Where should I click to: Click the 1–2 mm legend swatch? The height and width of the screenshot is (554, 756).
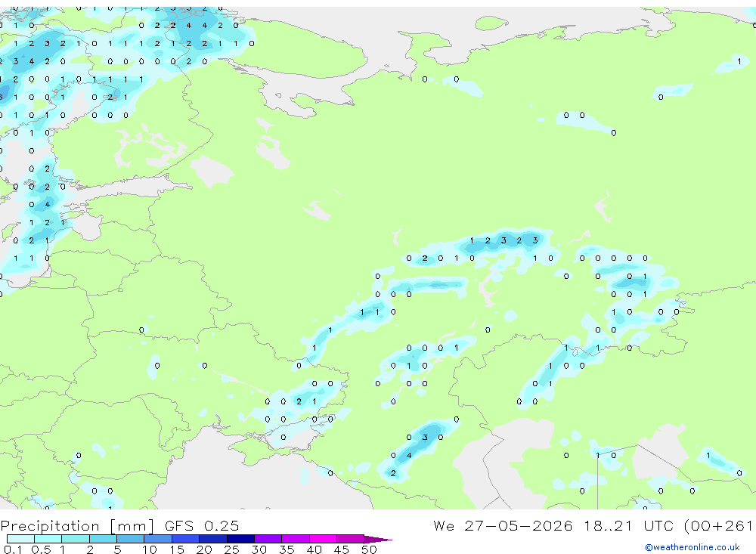point(76,539)
